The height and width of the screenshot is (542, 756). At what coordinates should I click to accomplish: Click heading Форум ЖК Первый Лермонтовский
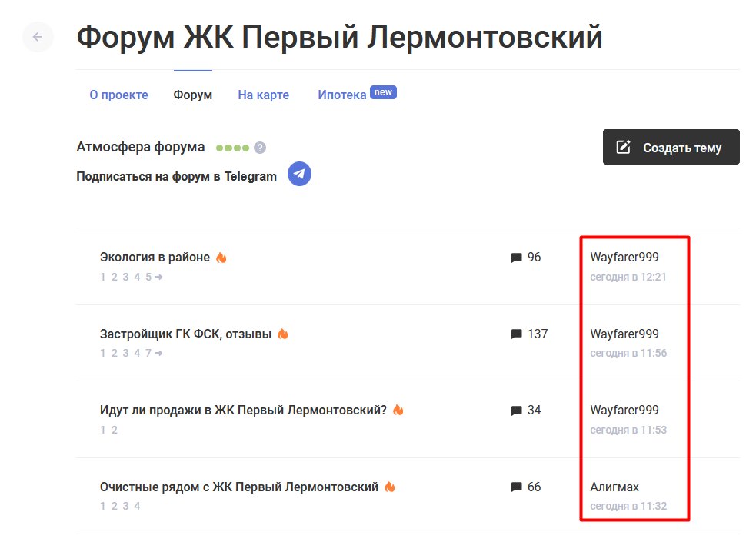tap(339, 37)
